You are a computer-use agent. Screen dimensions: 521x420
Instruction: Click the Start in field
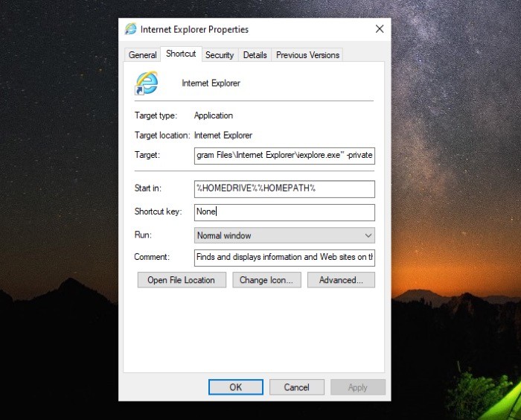pyautogui.click(x=284, y=189)
